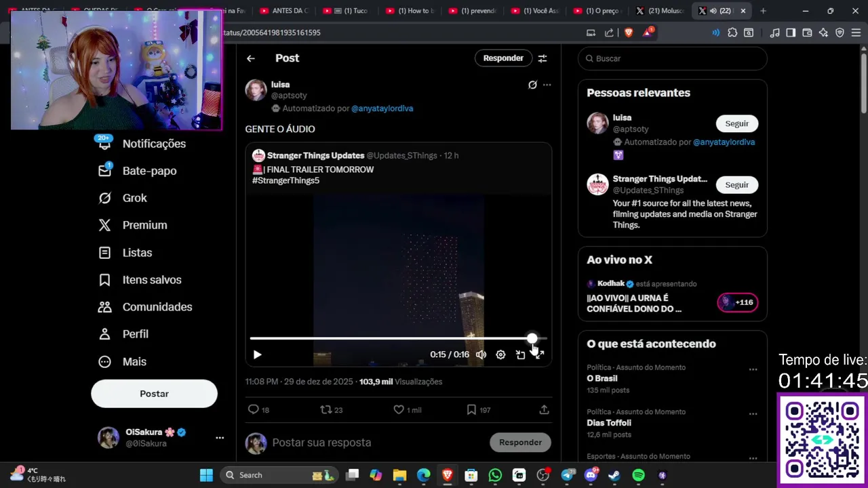Open Brave Rewards triangle icon

(x=648, y=33)
